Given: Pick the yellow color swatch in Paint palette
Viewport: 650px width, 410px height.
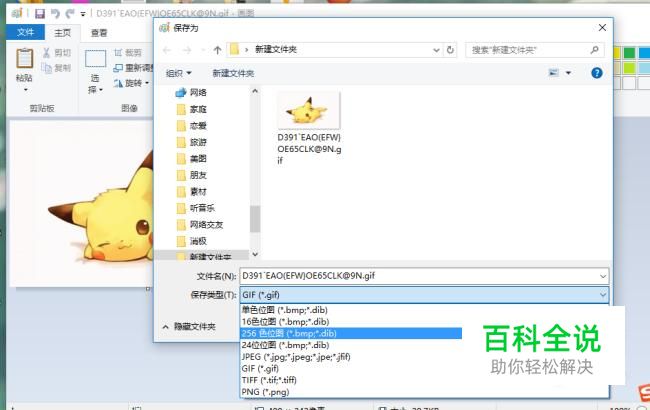Looking at the screenshot, I should pyautogui.click(x=616, y=53).
